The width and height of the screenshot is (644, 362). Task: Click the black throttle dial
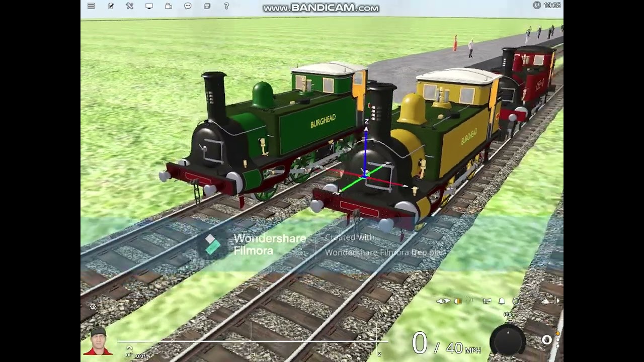[508, 339]
